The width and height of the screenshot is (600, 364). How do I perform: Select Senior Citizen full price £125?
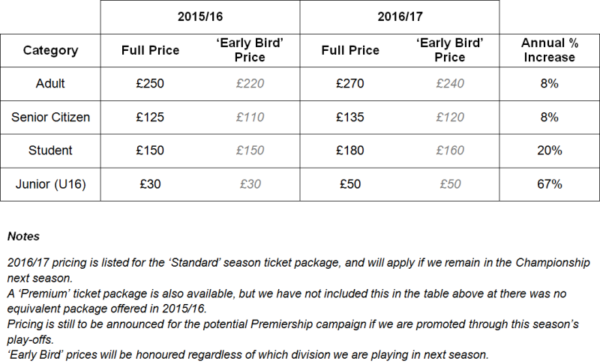point(150,117)
